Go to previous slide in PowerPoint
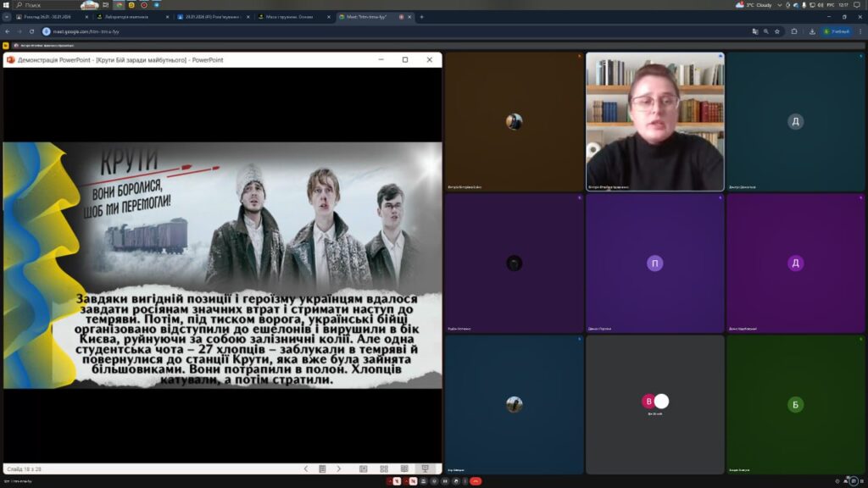868x488 pixels. [x=306, y=469]
